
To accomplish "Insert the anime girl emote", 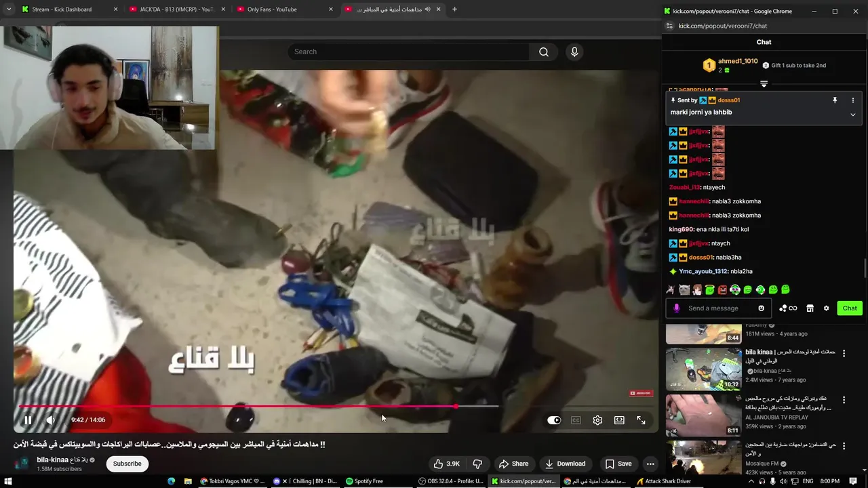I will tap(697, 290).
